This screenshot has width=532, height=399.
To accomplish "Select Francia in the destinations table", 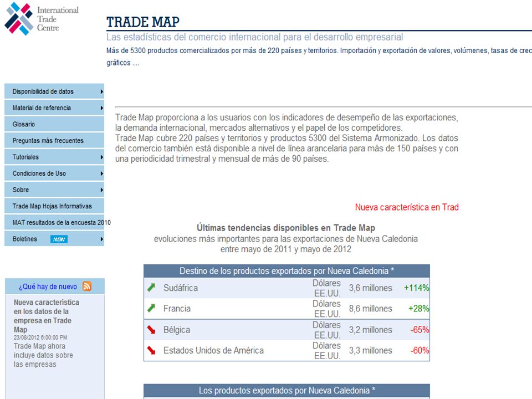I will click(177, 309).
